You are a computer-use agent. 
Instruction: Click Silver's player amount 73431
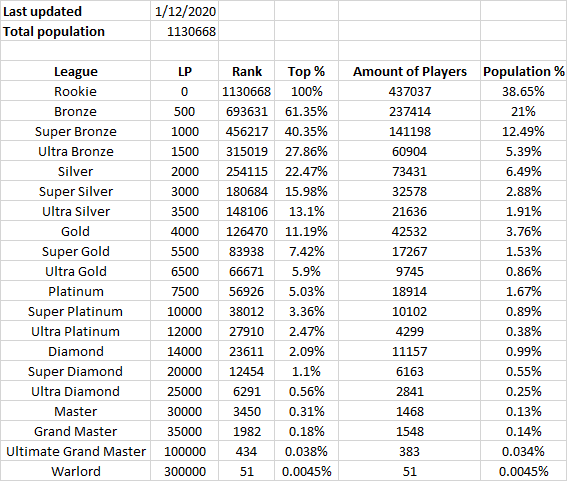409,171
